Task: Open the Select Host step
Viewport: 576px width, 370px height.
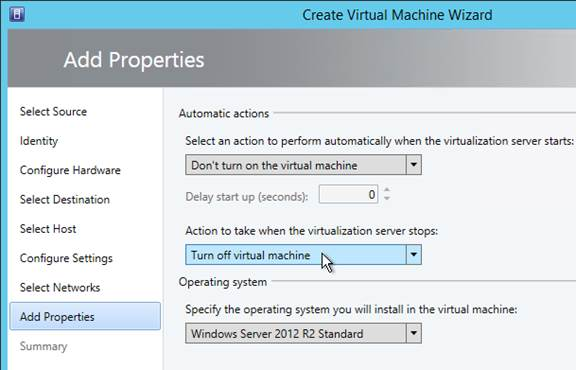Action: [48, 229]
